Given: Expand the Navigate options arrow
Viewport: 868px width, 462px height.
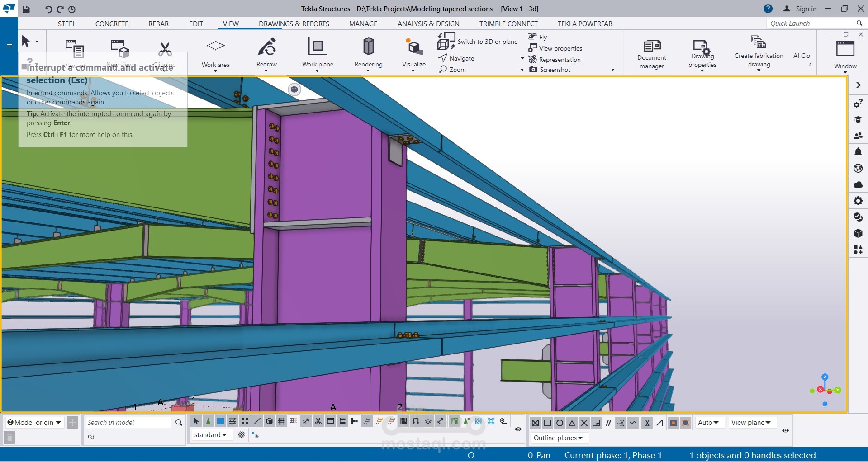Looking at the screenshot, I should coord(522,59).
